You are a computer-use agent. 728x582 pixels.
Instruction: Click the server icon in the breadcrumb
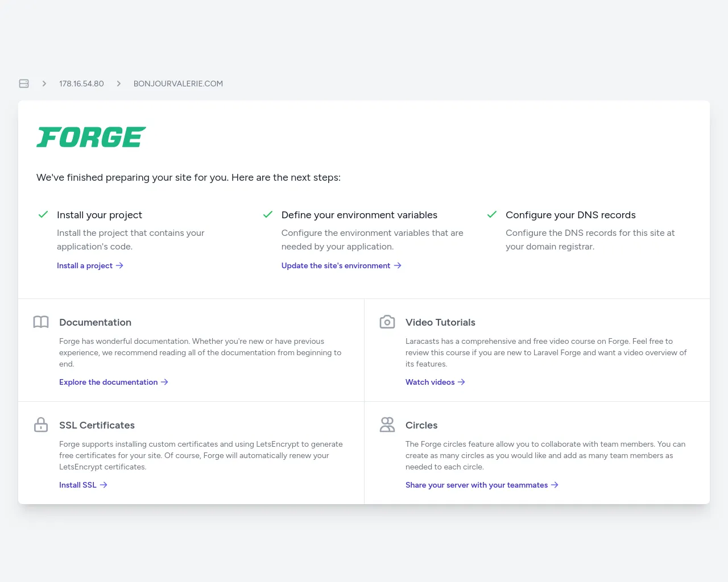pos(24,84)
